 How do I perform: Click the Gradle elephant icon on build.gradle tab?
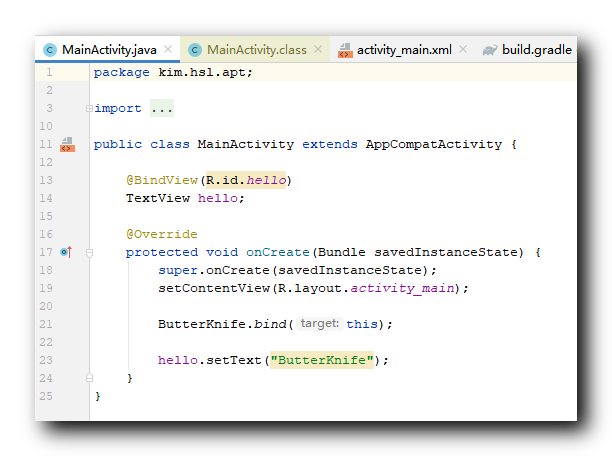pyautogui.click(x=490, y=50)
